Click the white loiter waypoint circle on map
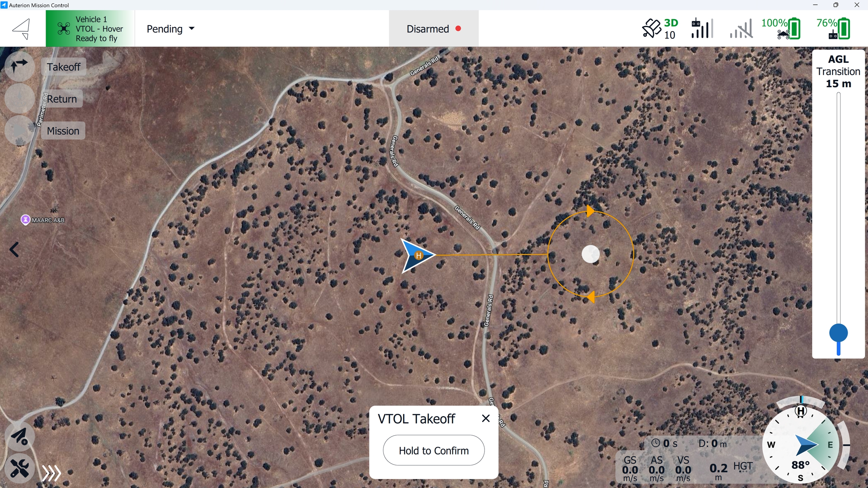 coord(590,254)
